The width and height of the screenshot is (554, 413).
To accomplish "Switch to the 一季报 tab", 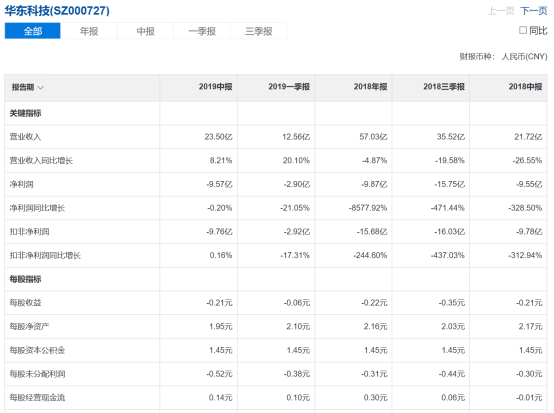I will point(202,31).
